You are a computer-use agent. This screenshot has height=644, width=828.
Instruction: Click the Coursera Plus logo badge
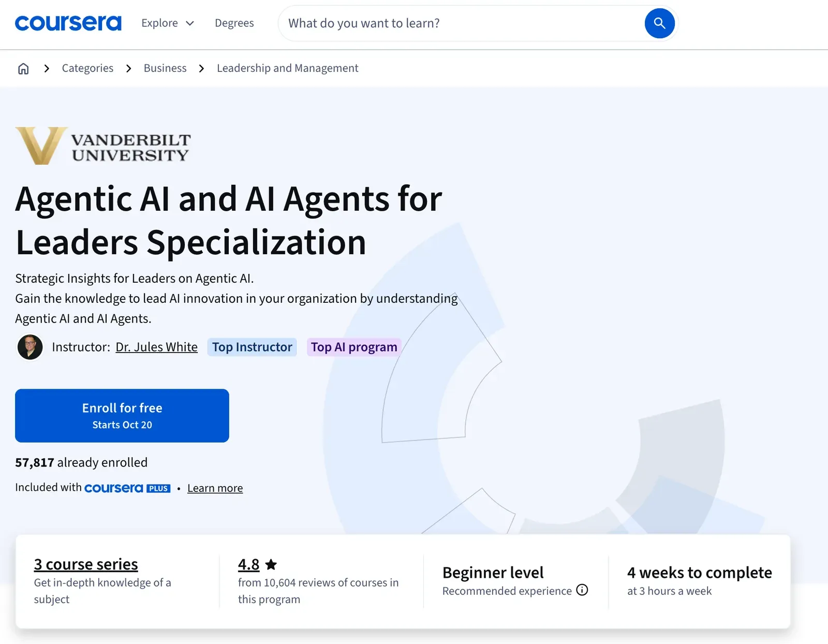[x=127, y=488]
